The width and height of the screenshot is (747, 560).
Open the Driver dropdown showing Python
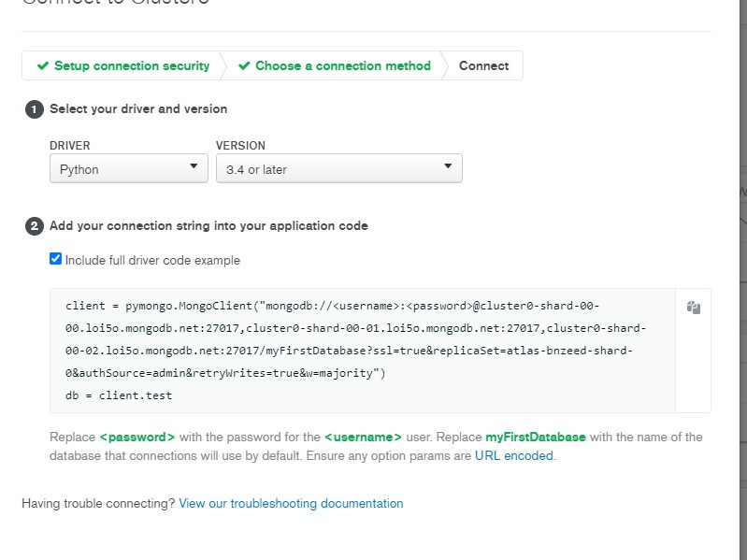pos(129,168)
